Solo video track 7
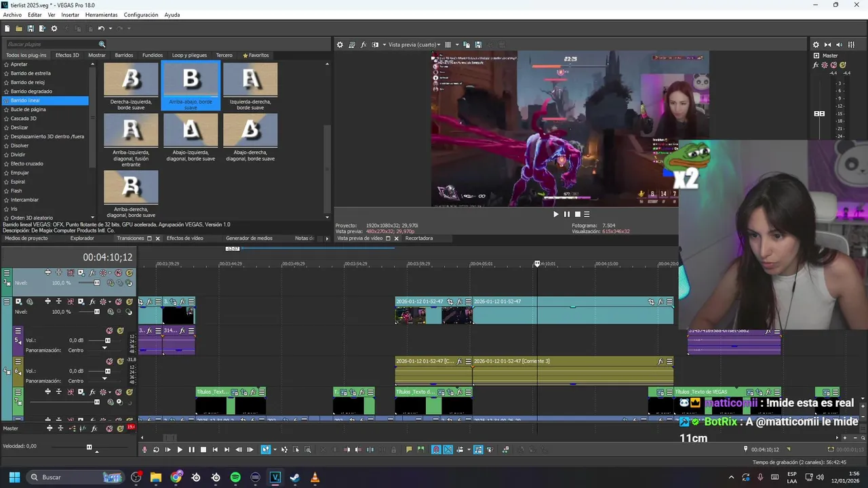 [128, 392]
